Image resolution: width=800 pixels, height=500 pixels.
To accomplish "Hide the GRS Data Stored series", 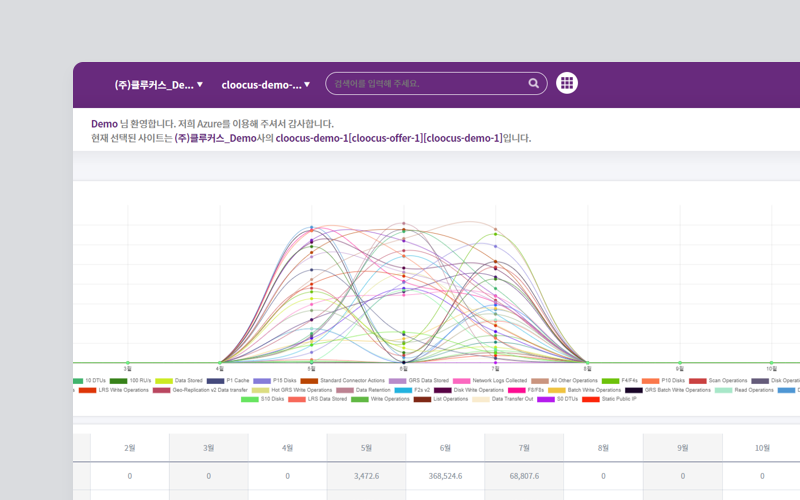I will point(426,381).
